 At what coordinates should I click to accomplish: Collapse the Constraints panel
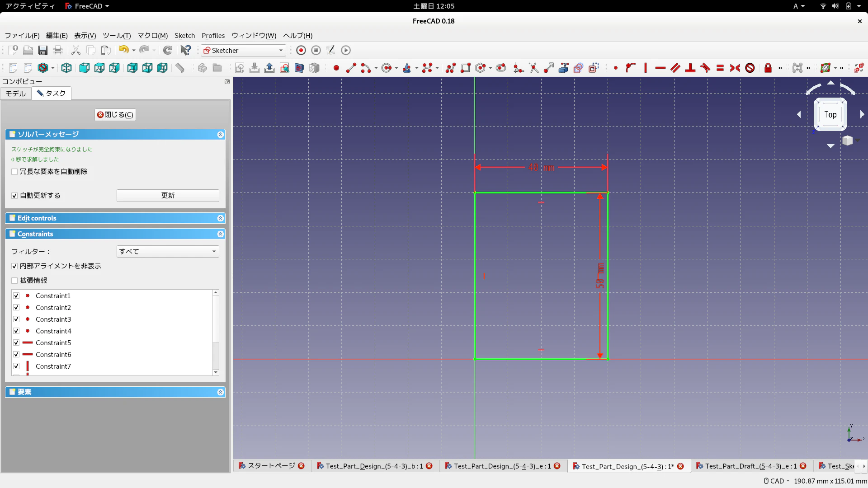[x=220, y=234]
